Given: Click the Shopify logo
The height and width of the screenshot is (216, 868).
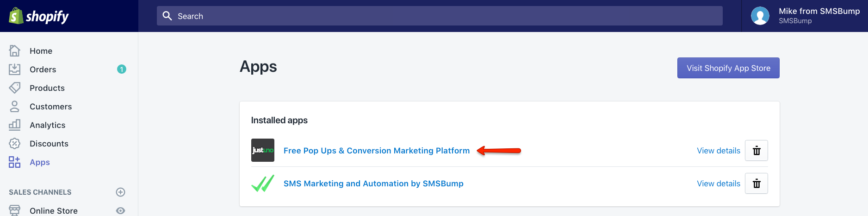Looking at the screenshot, I should click(39, 16).
